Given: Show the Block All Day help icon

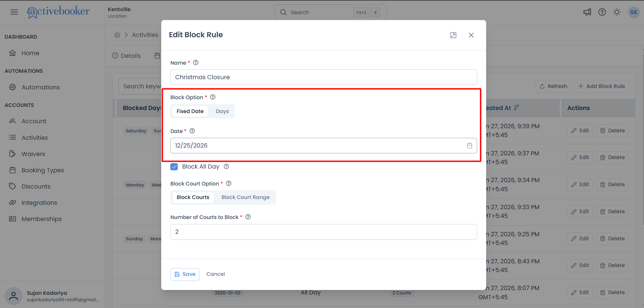Looking at the screenshot, I should click(227, 167).
